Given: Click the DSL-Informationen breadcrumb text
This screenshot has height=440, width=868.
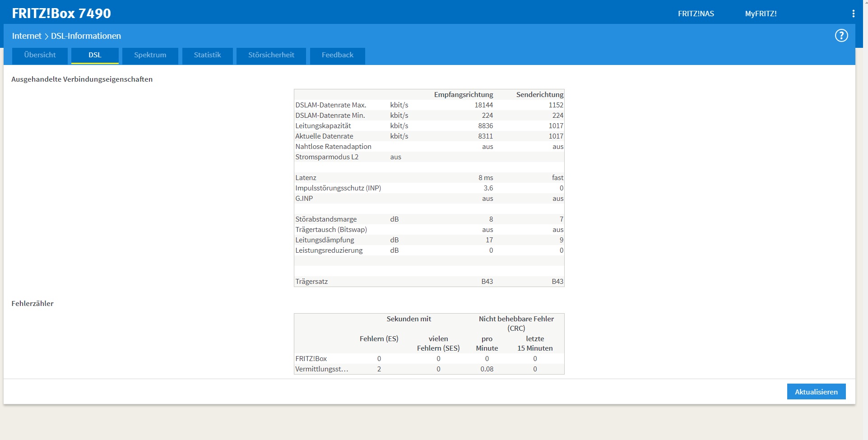Looking at the screenshot, I should [x=86, y=36].
